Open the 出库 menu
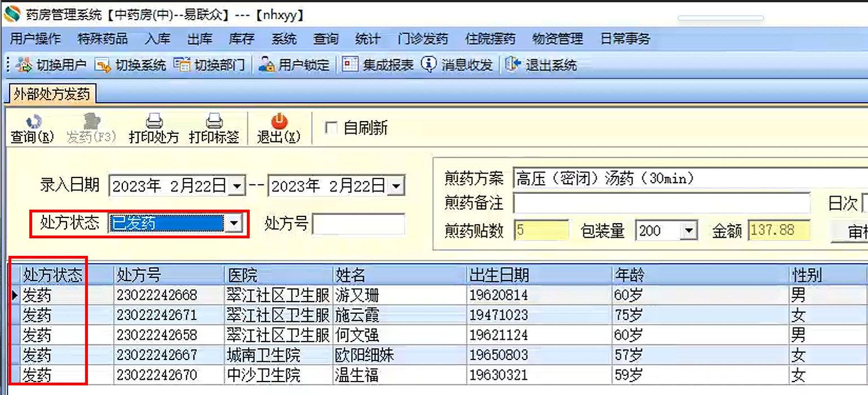This screenshot has height=395, width=868. point(200,39)
